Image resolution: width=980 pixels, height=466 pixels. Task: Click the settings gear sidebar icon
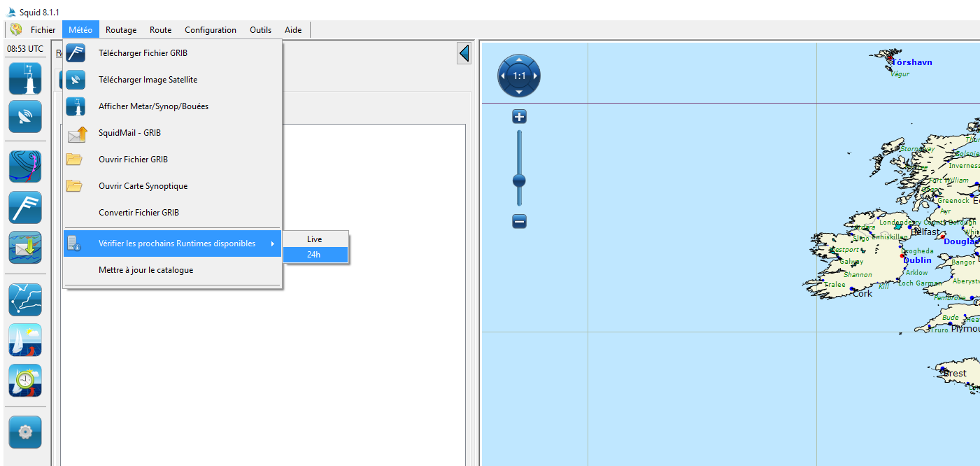point(25,432)
